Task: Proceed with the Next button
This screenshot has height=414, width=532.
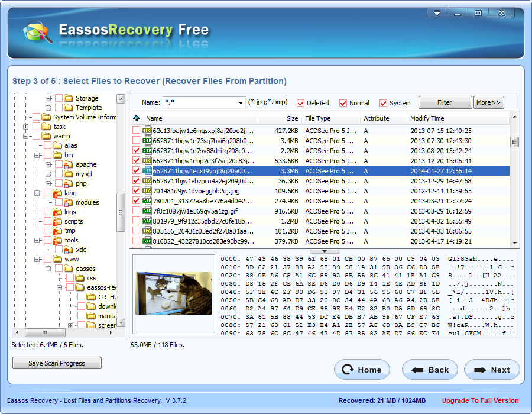Action: point(492,370)
